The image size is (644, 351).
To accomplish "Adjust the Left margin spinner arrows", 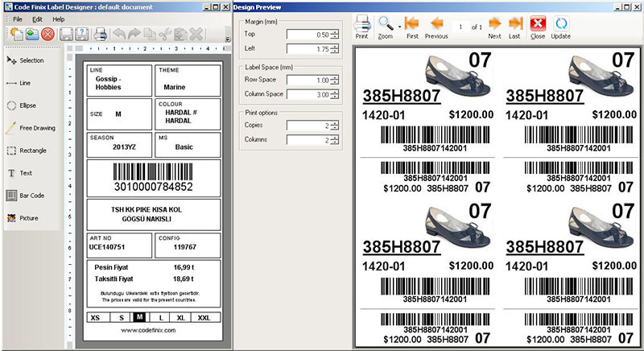I will (335, 49).
